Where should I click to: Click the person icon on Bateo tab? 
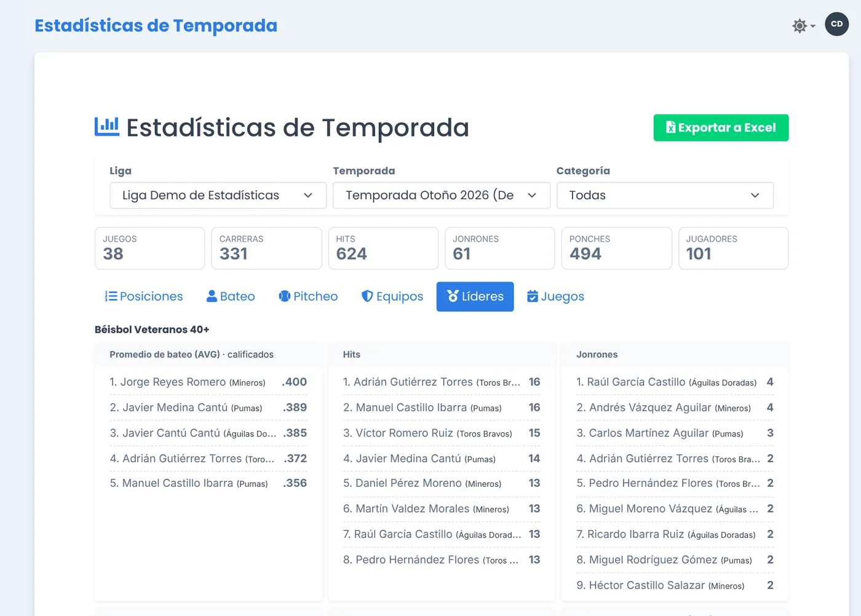[212, 296]
